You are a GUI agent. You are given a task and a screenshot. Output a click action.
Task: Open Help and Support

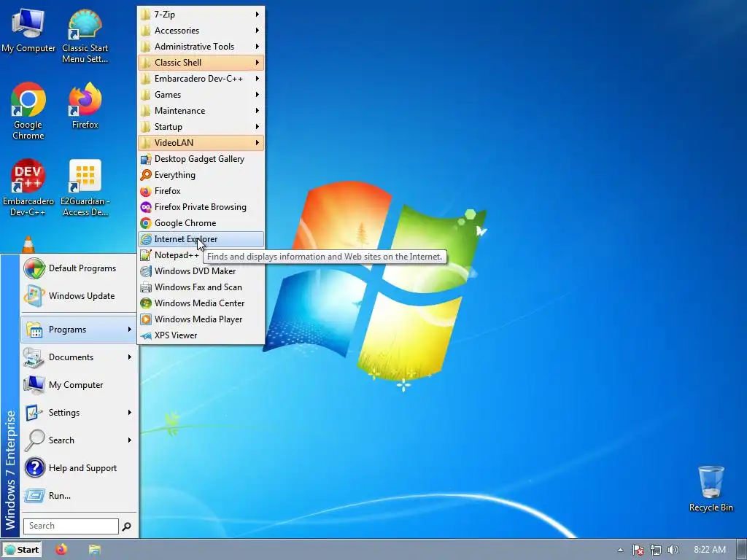(79, 467)
